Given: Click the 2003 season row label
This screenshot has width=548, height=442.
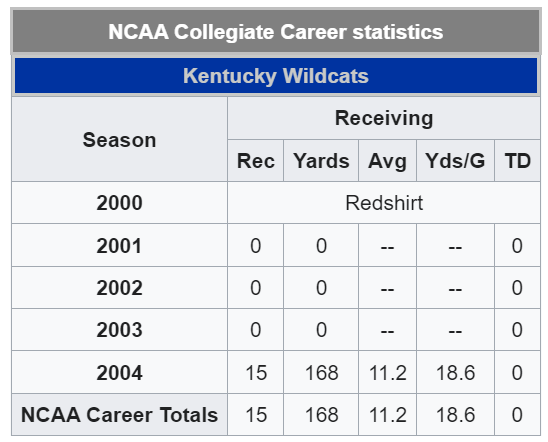Looking at the screenshot, I should [120, 329].
